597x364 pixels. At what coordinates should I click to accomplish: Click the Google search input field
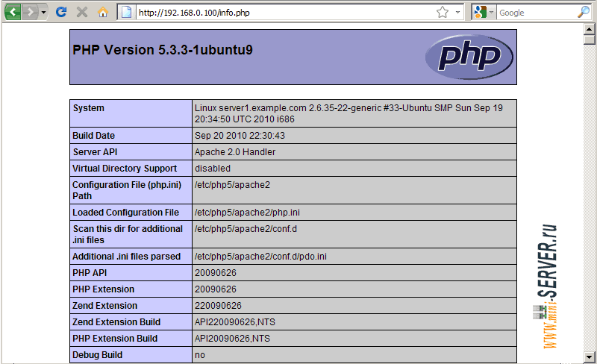[x=536, y=13]
